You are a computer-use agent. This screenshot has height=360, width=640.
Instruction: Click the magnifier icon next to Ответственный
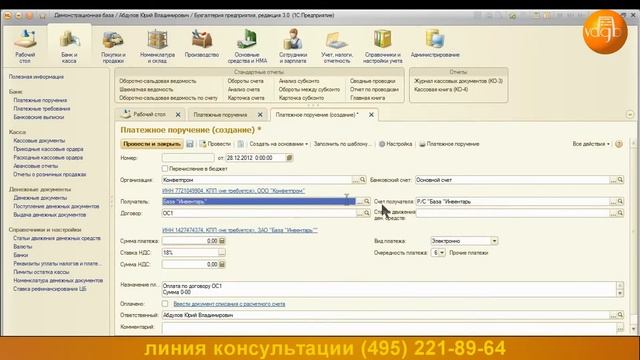pyautogui.click(x=620, y=315)
